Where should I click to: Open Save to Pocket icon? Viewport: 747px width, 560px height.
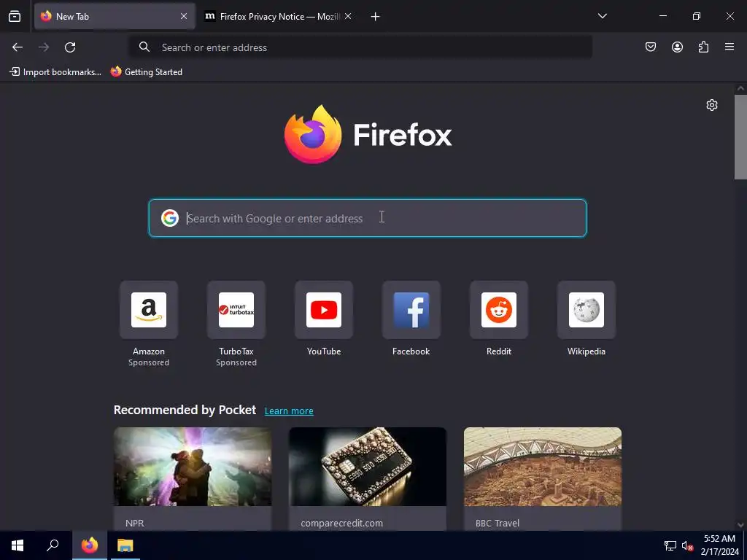coord(651,47)
